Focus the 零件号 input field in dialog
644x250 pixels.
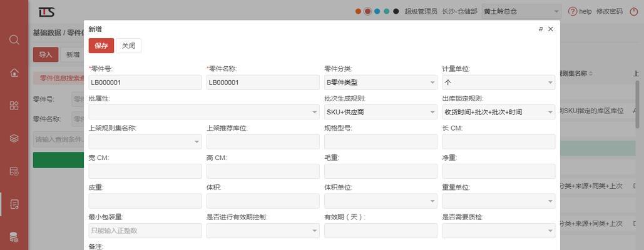pyautogui.click(x=145, y=82)
